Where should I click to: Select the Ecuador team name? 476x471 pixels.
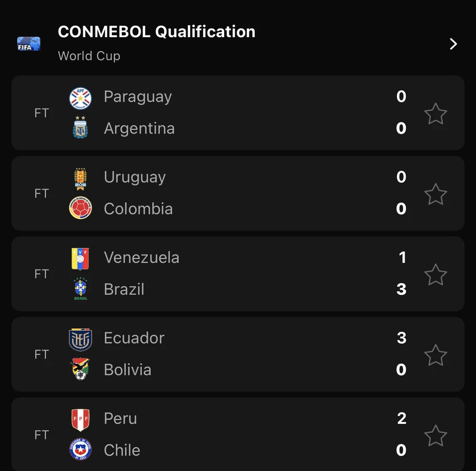point(134,338)
